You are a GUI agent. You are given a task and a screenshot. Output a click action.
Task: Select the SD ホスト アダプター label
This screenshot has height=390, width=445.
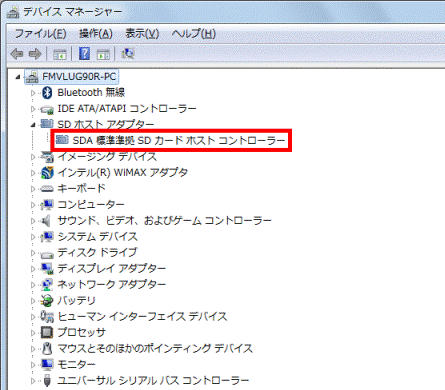click(106, 124)
